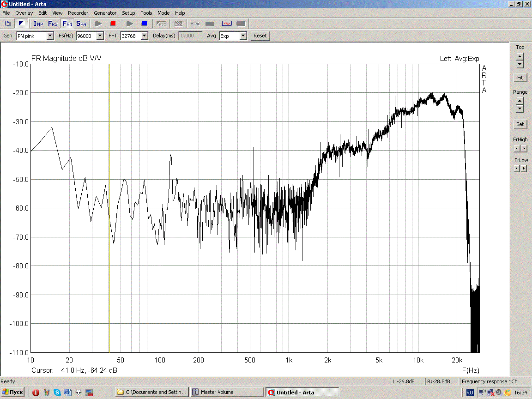
Task: Open the Generator menu
Action: 105,13
